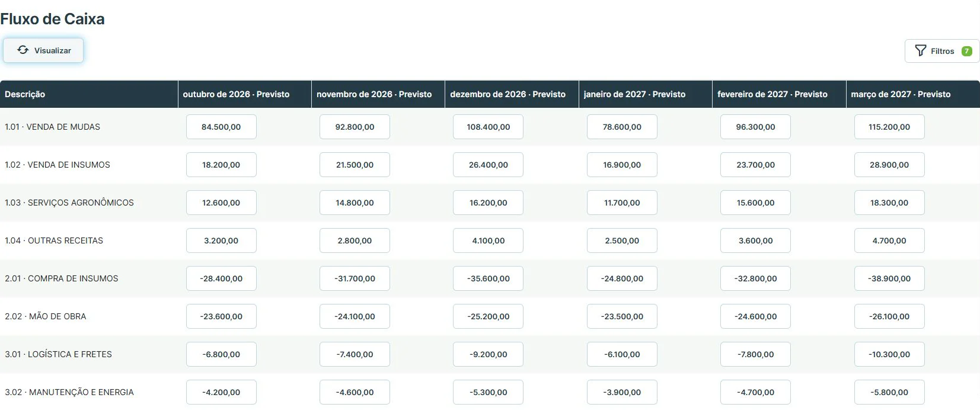Edit the 21.500,00 value field
Image resolution: width=980 pixels, height=417 pixels.
[x=355, y=165]
